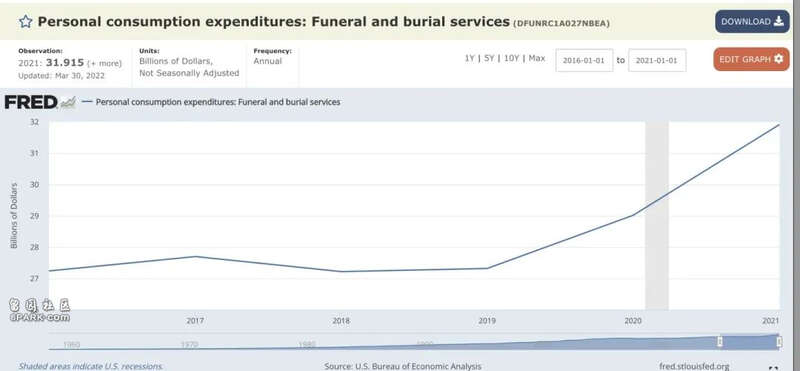Viewport: 800px width, 371px height.
Task: Click the observation value 31.915
Action: 65,63
